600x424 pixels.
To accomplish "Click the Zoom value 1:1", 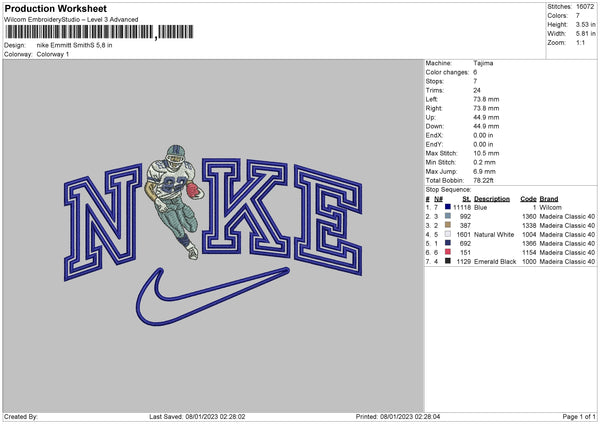I will tap(580, 42).
